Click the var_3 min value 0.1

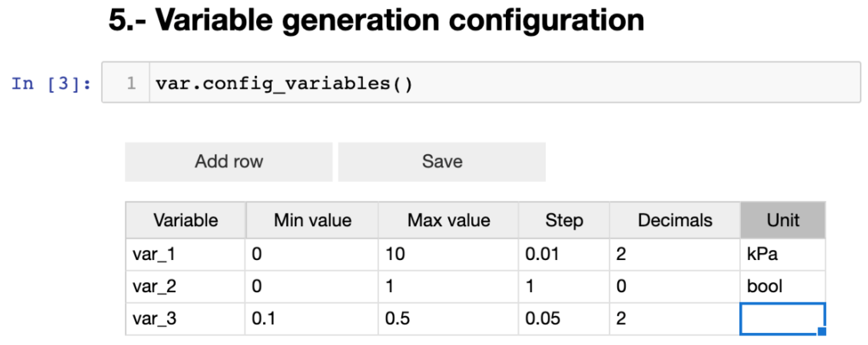312,318
